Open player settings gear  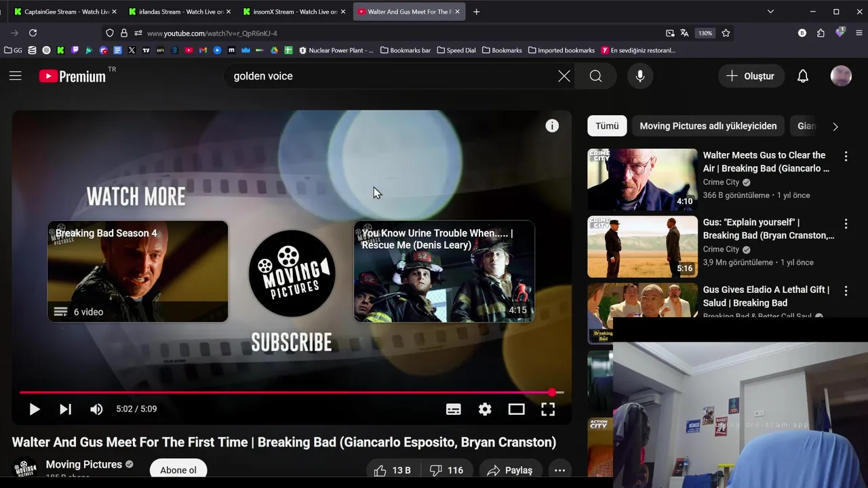tap(485, 409)
